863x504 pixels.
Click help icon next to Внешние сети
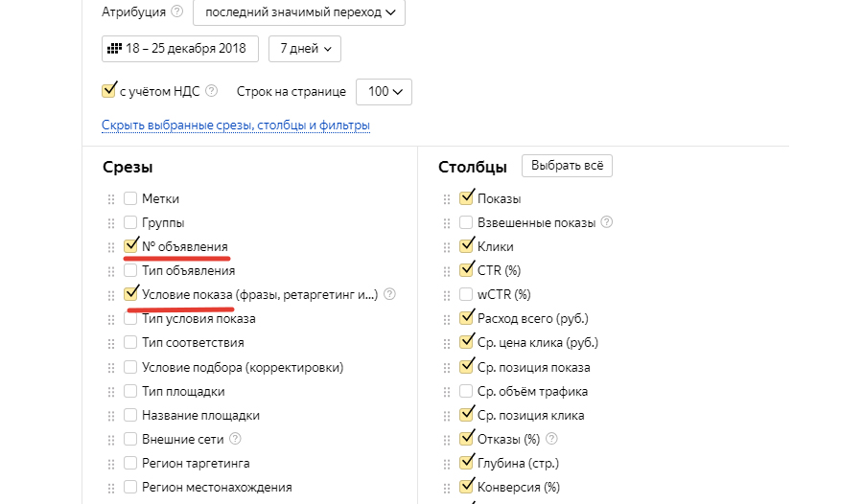235,439
